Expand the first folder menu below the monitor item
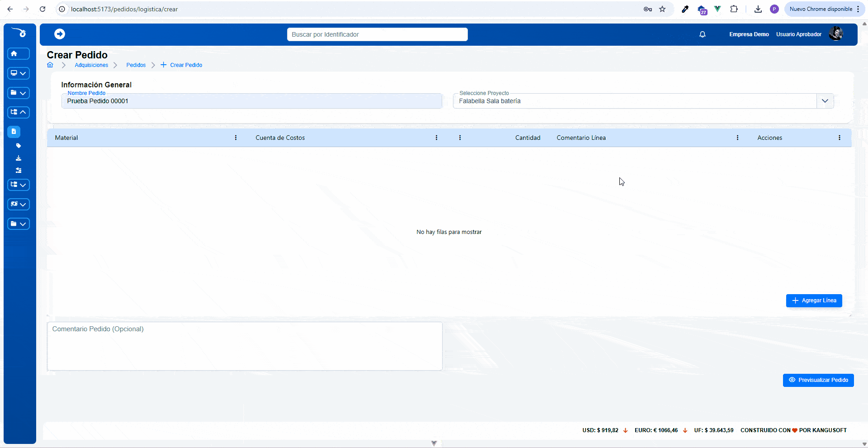This screenshot has height=448, width=868. (19, 93)
